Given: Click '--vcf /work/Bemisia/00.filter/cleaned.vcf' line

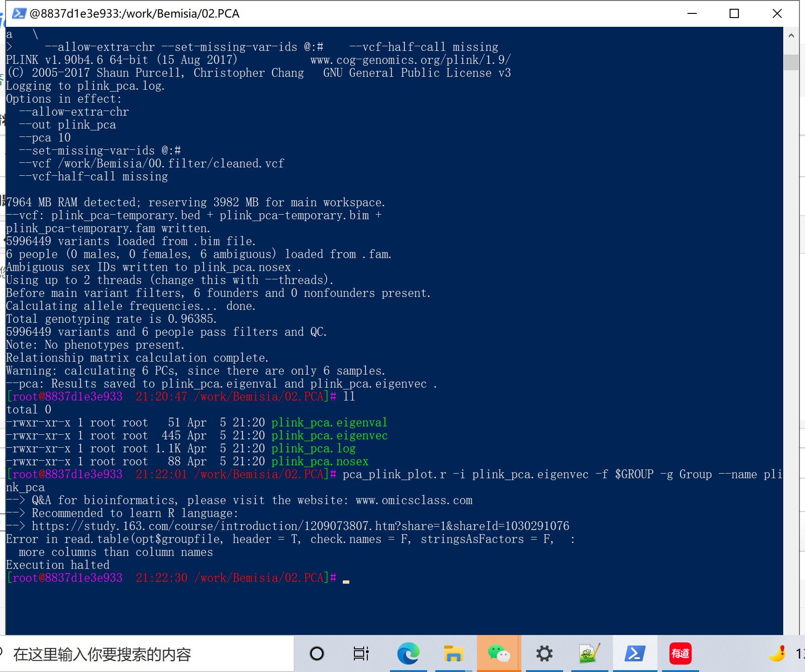Looking at the screenshot, I should 151,164.
